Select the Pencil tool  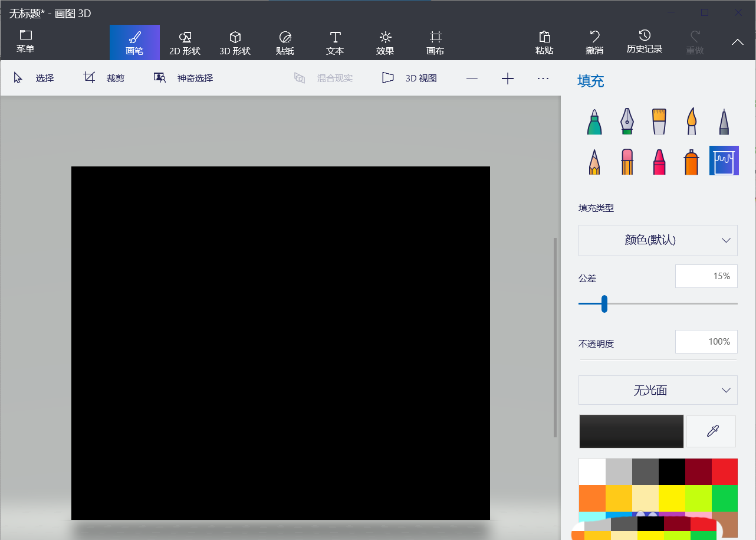click(594, 161)
